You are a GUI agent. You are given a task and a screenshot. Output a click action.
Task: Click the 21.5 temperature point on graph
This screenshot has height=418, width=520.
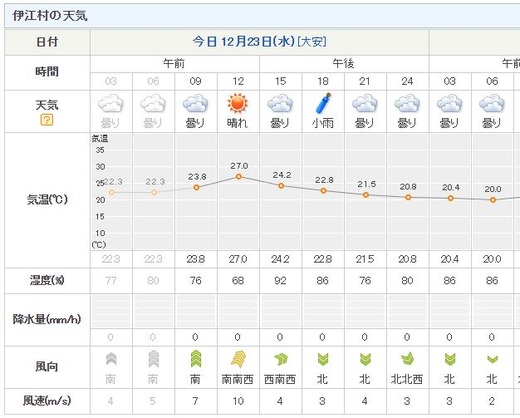(366, 195)
